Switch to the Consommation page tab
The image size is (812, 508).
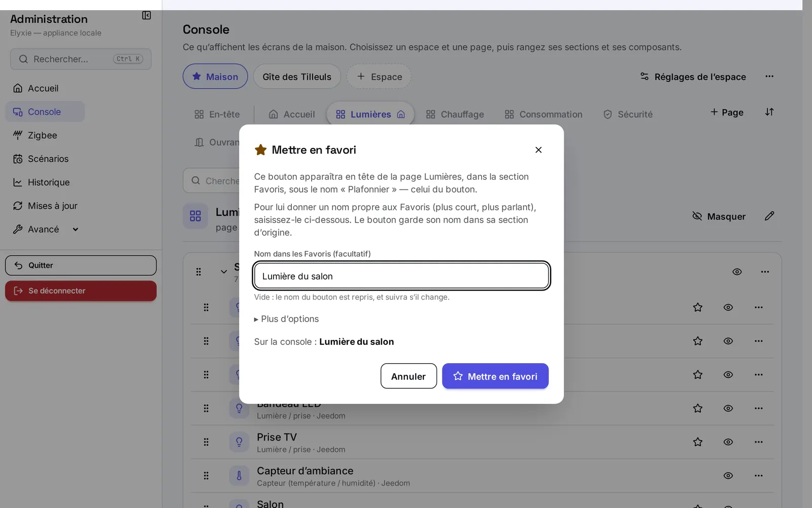pos(544,114)
